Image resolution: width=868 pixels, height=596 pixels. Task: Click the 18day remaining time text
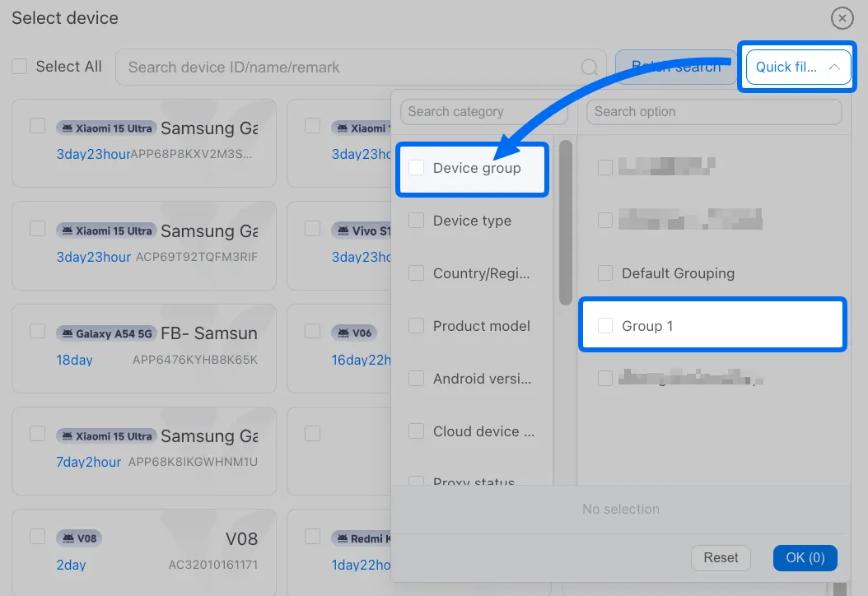tap(74, 360)
